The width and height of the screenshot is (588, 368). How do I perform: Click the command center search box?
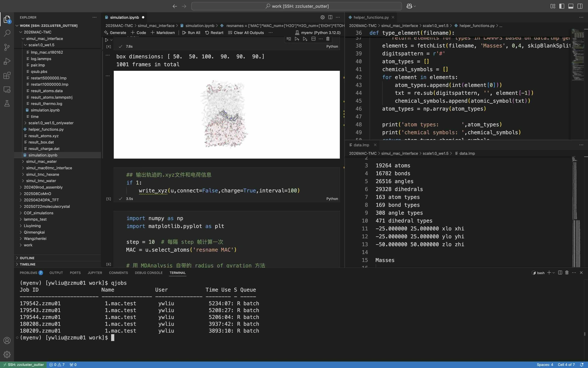coord(296,6)
